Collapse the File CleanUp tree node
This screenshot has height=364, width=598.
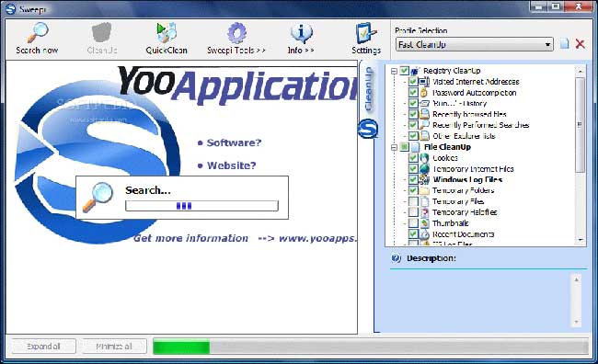pyautogui.click(x=395, y=147)
